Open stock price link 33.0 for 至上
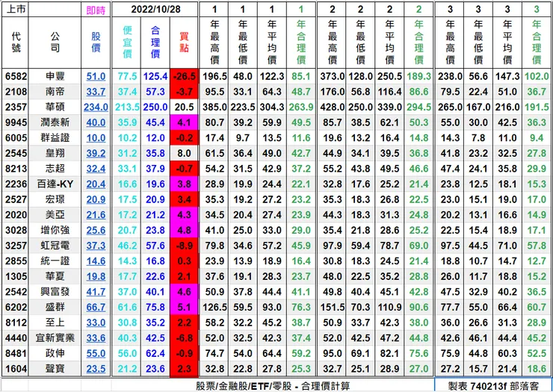Screen dimensions: 553x392 (96, 323)
